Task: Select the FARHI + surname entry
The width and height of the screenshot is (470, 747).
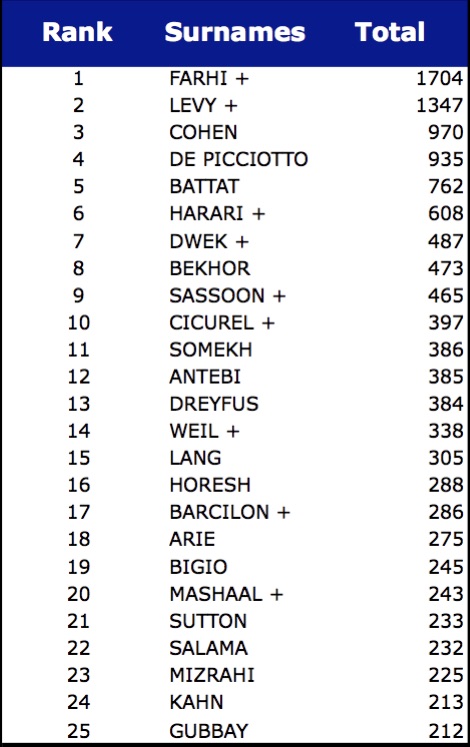Action: click(x=209, y=78)
